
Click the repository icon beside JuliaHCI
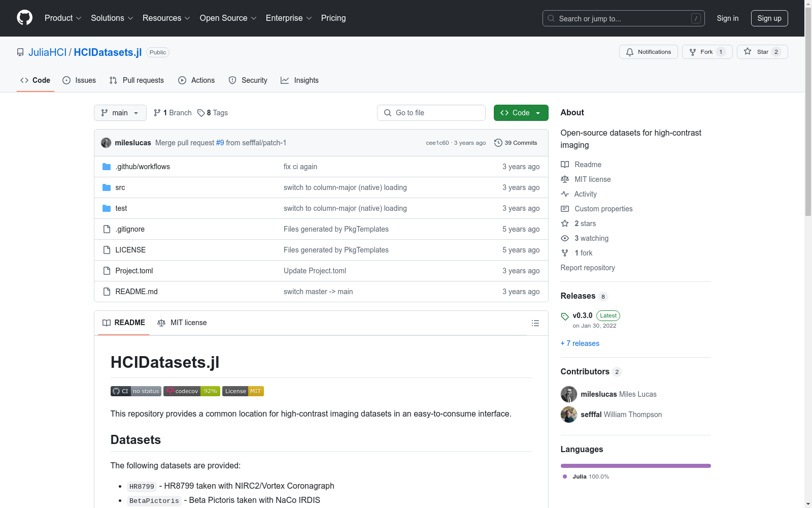[20, 52]
